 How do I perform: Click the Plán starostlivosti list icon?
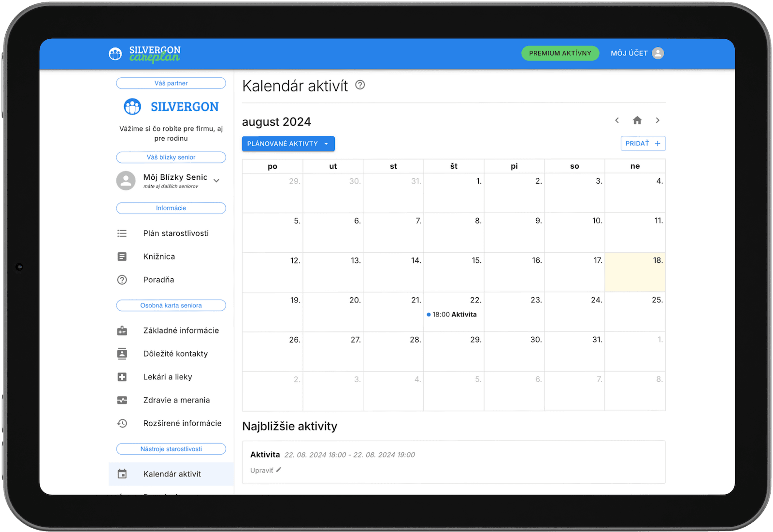[122, 233]
